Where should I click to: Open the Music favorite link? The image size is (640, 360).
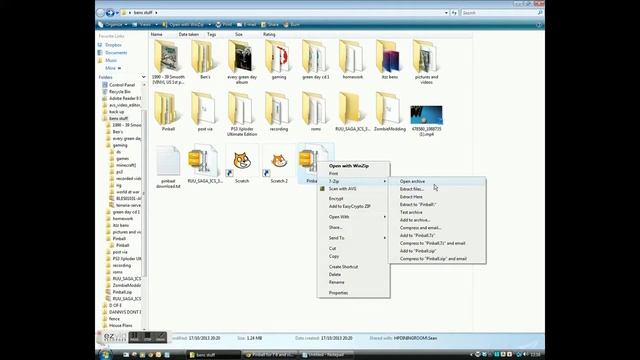(107, 60)
